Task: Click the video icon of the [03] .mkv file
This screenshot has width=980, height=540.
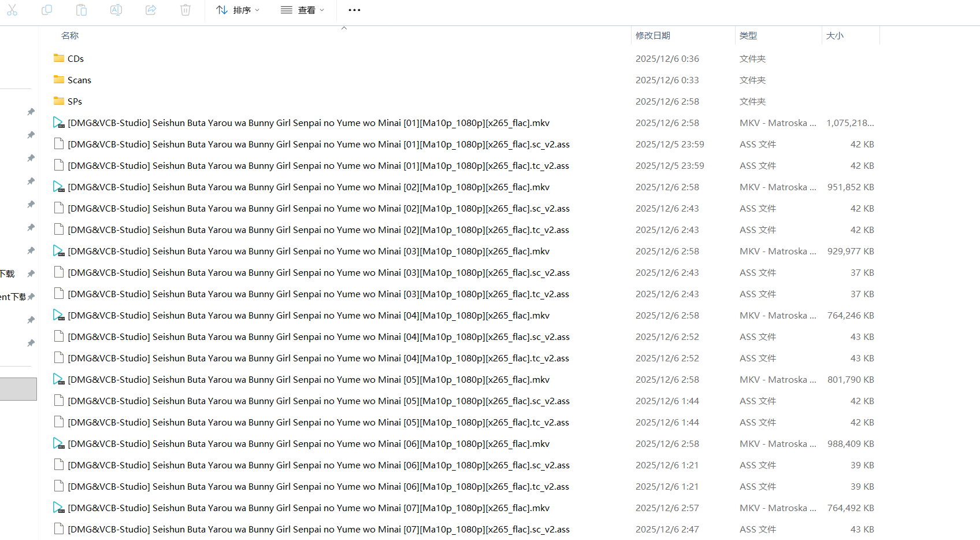Action: point(59,251)
